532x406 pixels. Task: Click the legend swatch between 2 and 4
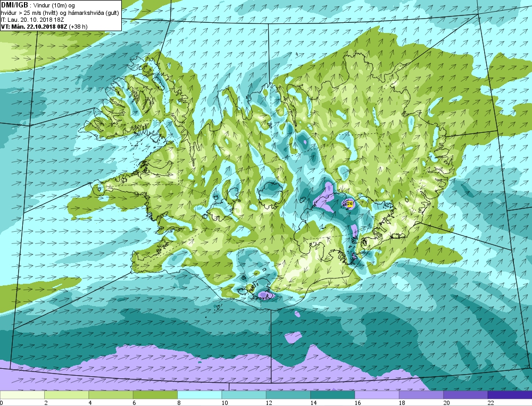point(66,395)
